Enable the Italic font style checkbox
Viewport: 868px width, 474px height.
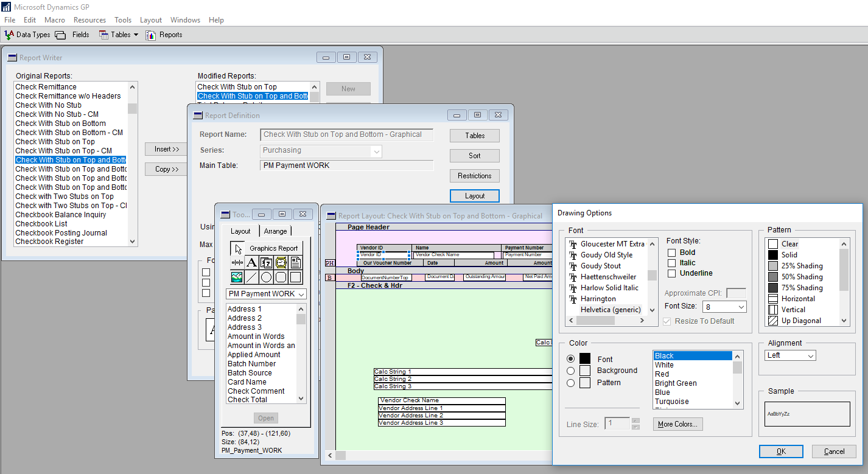[672, 263]
